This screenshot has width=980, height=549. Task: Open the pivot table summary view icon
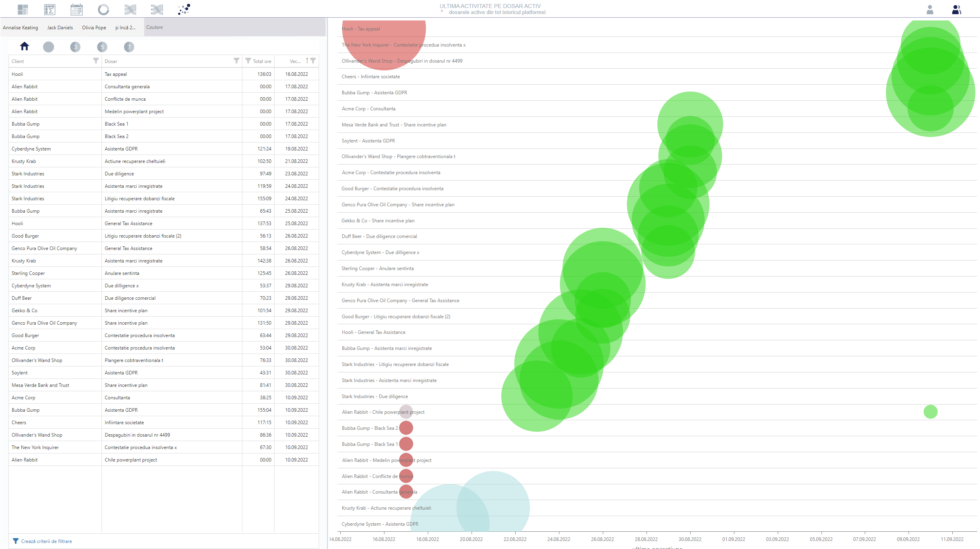click(50, 9)
